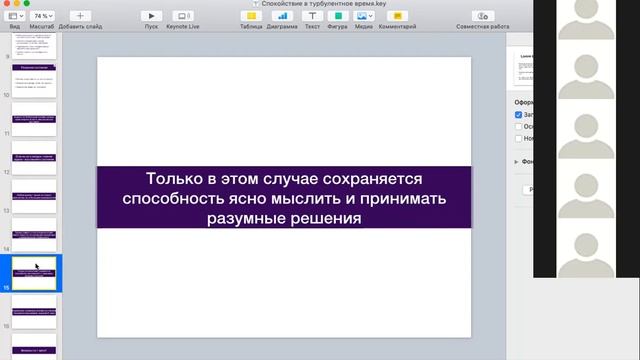Expand the Фон disclosure triangle

coord(516,162)
